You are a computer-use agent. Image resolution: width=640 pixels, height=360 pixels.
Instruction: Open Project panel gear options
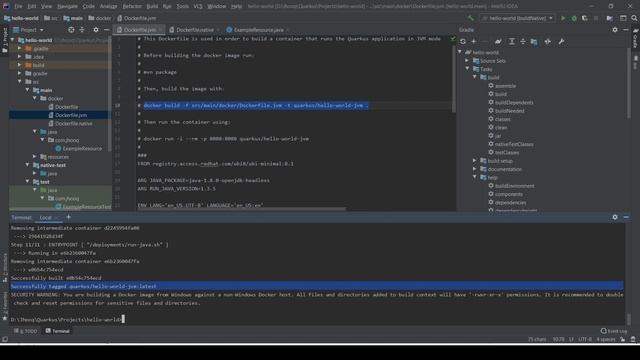click(96, 30)
